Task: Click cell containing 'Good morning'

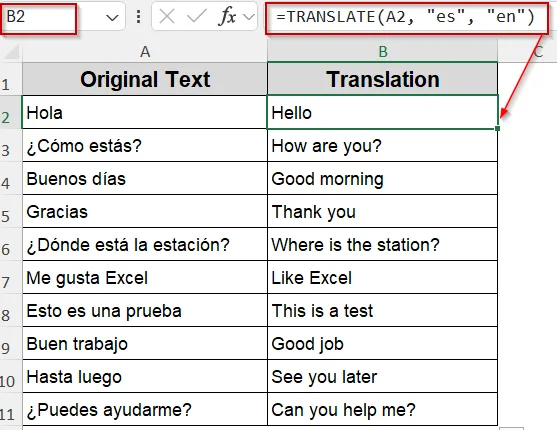Action: (383, 178)
